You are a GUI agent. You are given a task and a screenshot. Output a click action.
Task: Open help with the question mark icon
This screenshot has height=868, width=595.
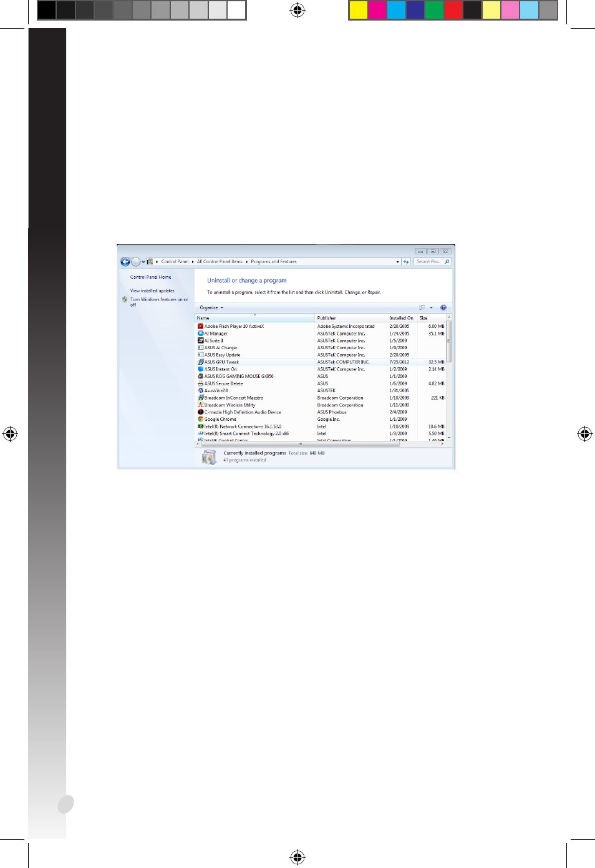pyautogui.click(x=443, y=307)
